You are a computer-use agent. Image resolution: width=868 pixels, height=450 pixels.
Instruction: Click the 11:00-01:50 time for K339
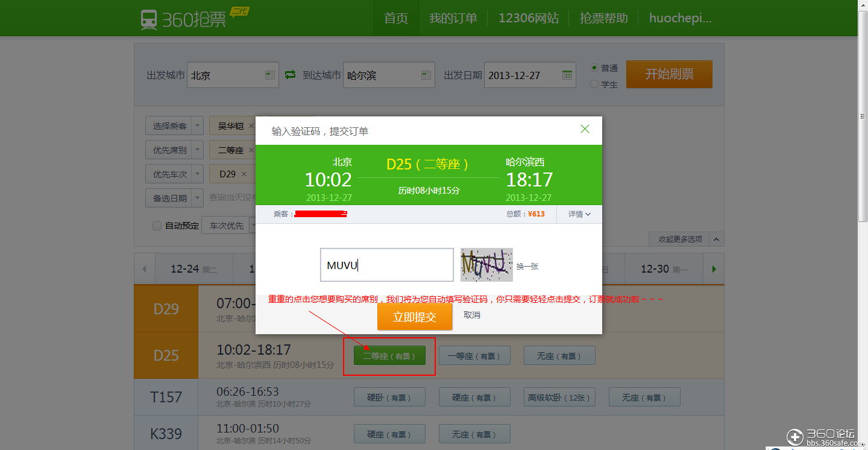(248, 429)
